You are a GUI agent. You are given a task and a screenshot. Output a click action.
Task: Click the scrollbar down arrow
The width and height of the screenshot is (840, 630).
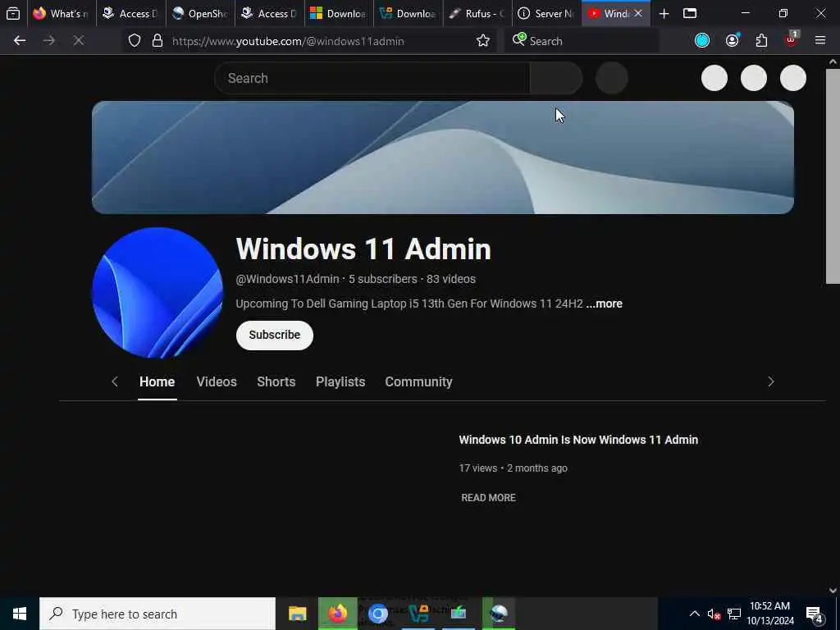point(833,591)
